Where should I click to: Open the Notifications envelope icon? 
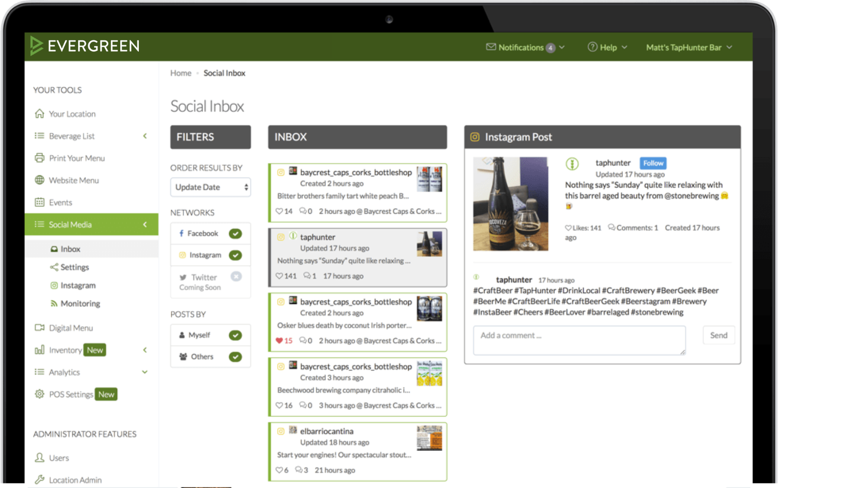coord(491,47)
